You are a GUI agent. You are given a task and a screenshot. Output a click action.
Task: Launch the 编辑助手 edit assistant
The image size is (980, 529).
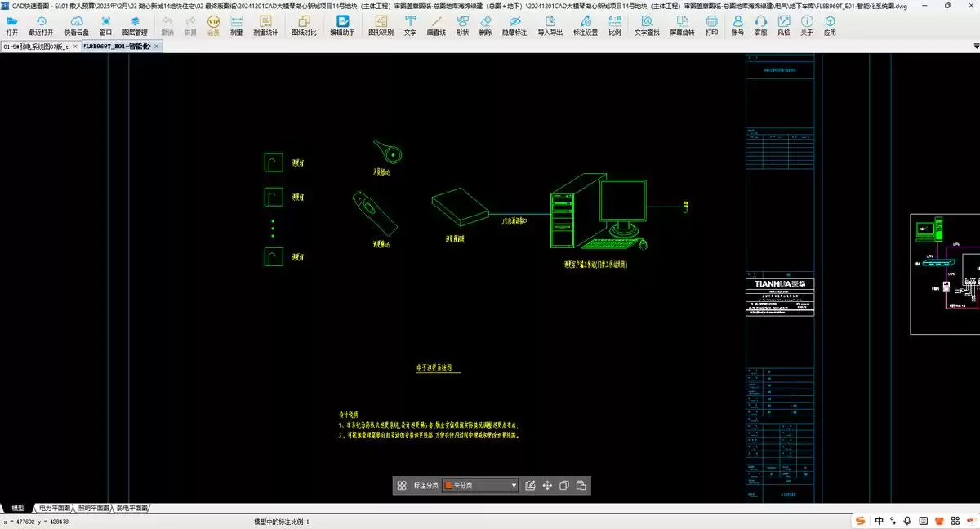[x=342, y=25]
